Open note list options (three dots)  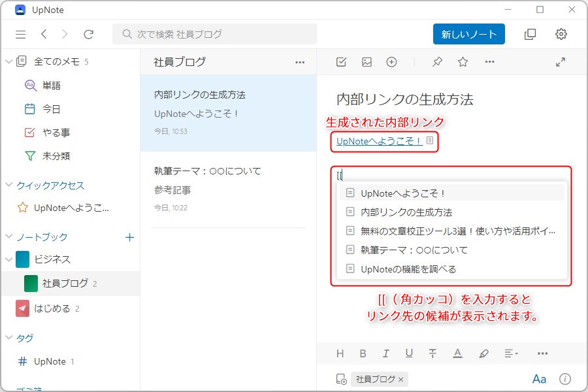coord(300,62)
